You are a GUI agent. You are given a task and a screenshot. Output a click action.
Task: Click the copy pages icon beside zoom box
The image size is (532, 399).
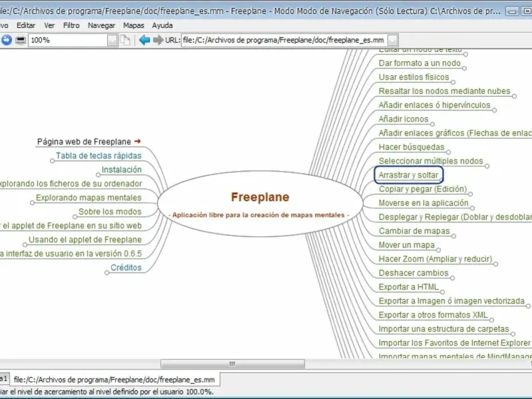[126, 40]
